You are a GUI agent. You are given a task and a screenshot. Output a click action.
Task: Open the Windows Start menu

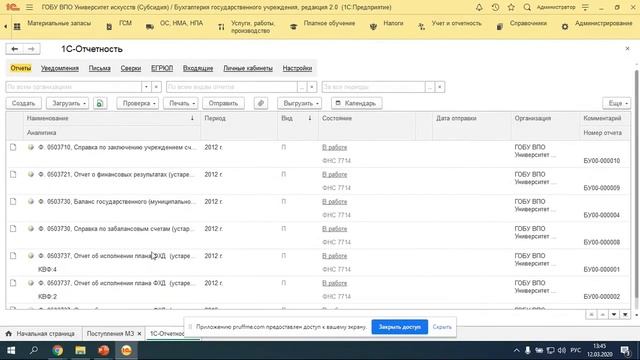click(11, 351)
